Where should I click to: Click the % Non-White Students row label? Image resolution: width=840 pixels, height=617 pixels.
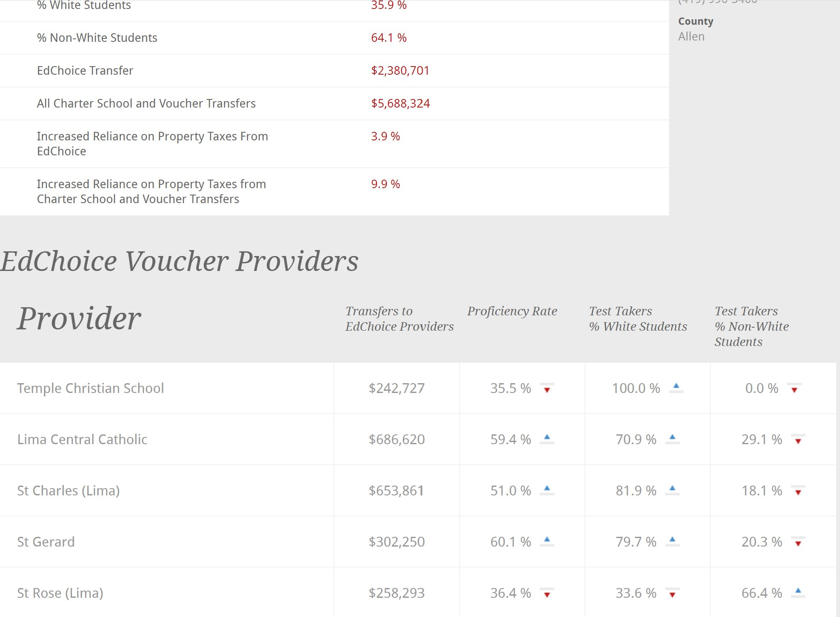coord(97,38)
